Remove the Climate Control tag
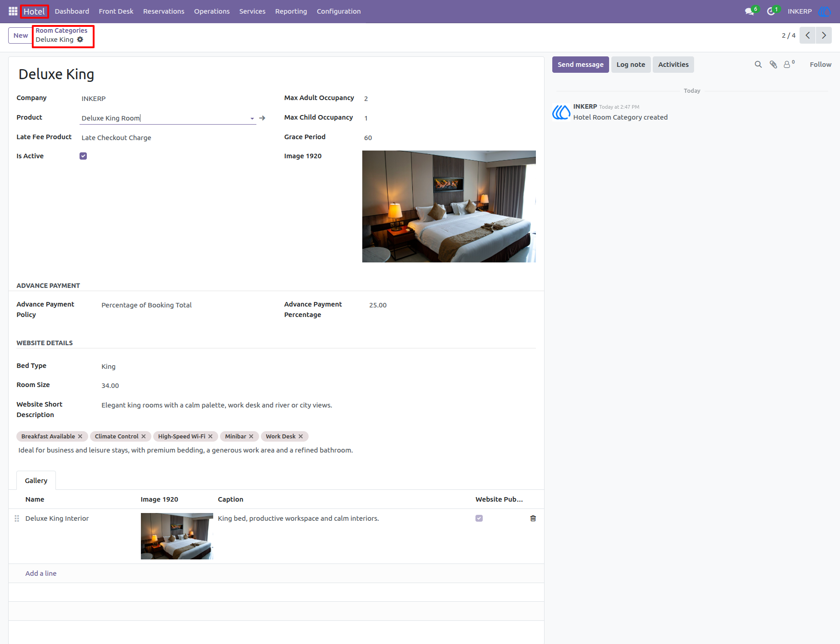The image size is (840, 644). (x=144, y=437)
